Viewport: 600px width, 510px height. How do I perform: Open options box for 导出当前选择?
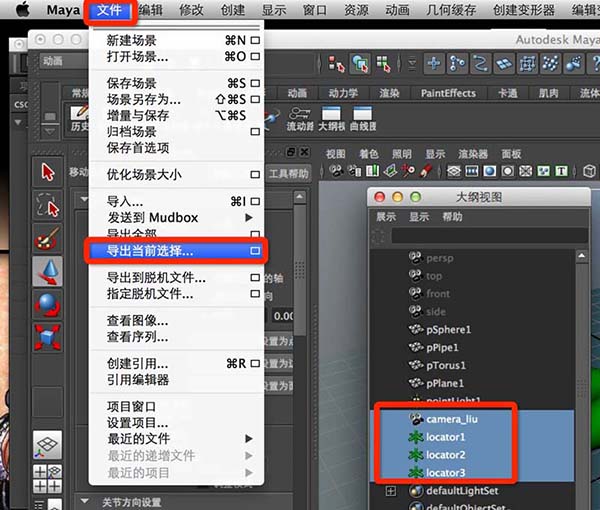click(255, 251)
